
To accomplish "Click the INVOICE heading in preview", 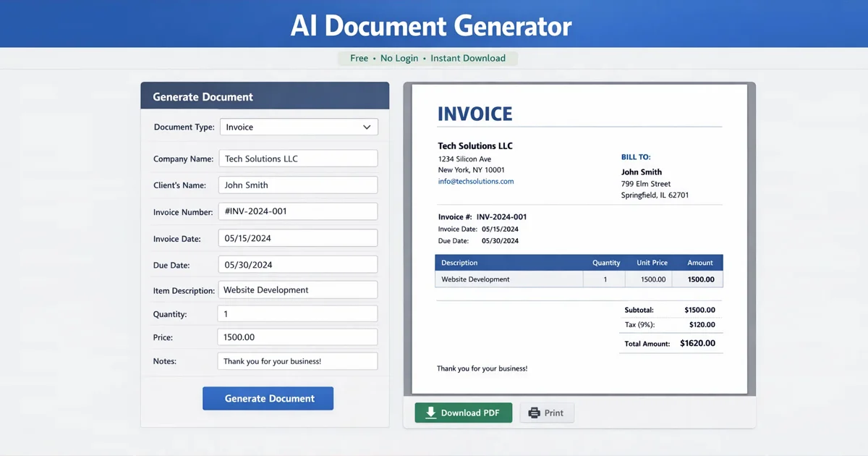I will [475, 114].
